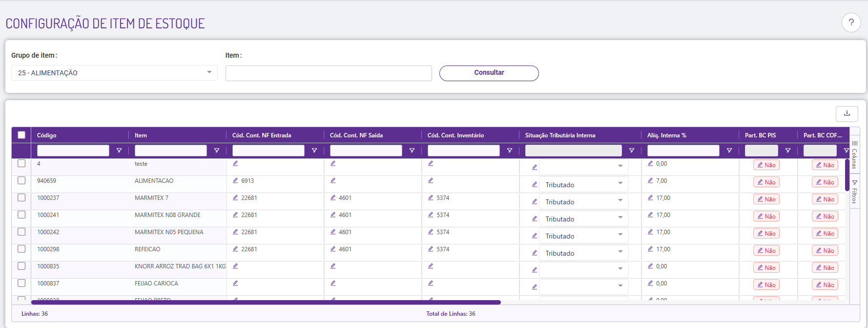The image size is (868, 328).
Task: Open Tributado dropdown for MARMITEX N05 PEQUENA
Action: pos(584,236)
